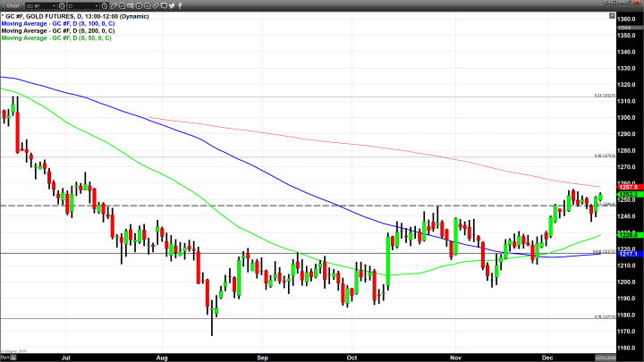Click the magnifier search icon beside symbol box
The width and height of the screenshot is (644, 362).
pyautogui.click(x=63, y=5)
